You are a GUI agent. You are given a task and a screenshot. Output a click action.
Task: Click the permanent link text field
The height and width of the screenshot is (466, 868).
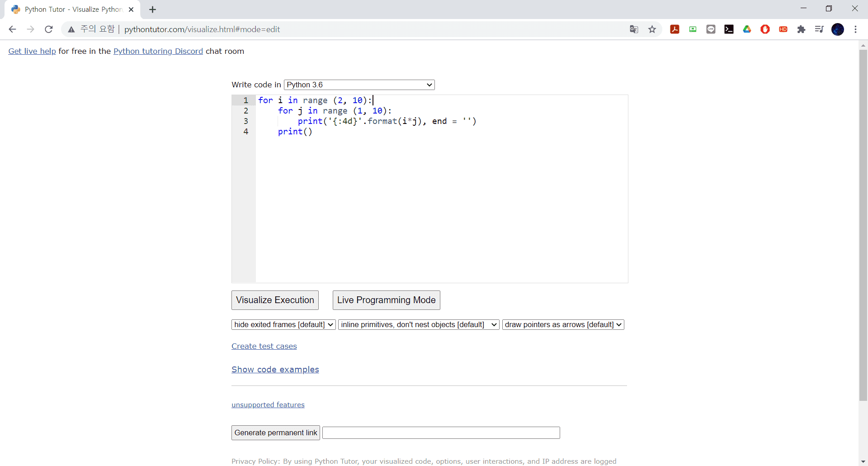tap(441, 433)
